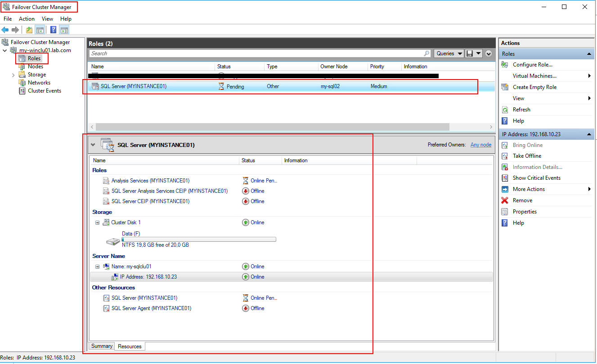Click the Analysis Services (MYINSTANCE01) resource icon
The image size is (597, 364).
coord(106,181)
